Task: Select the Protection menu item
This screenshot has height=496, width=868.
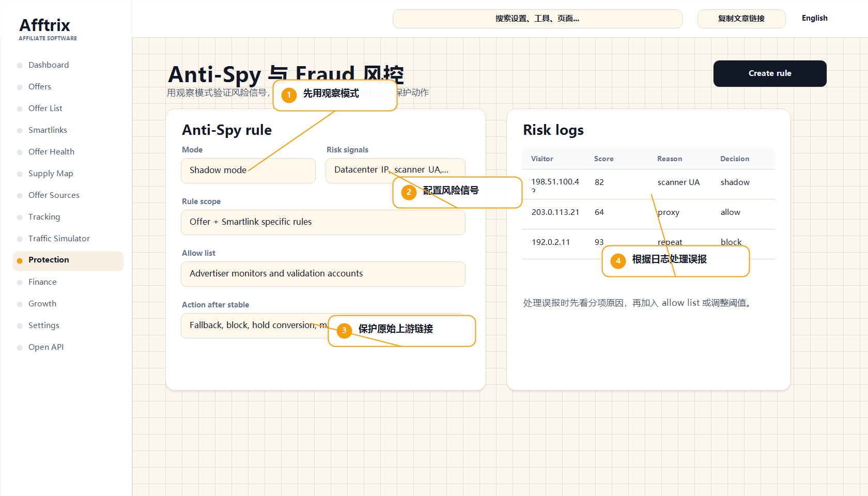Action: pyautogui.click(x=68, y=260)
